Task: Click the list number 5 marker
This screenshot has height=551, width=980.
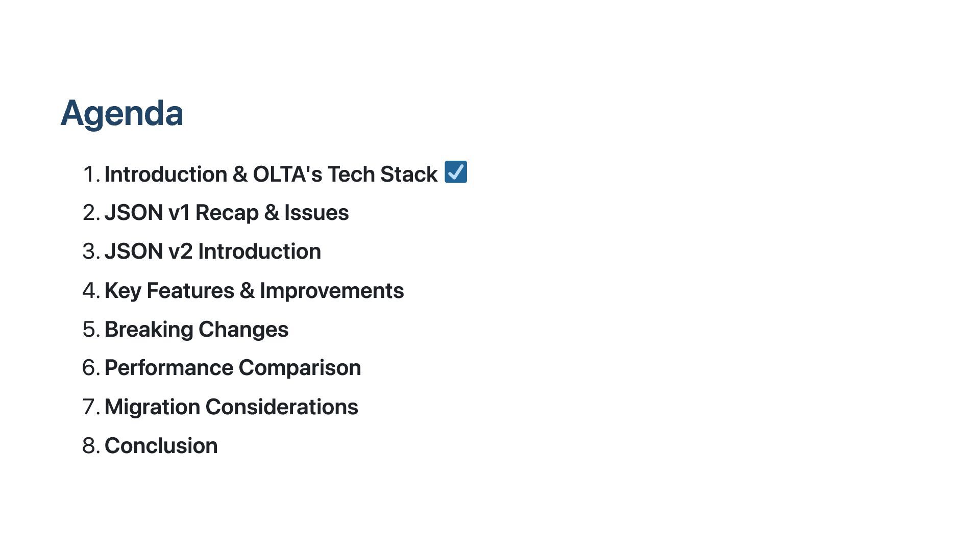Action: pos(90,330)
